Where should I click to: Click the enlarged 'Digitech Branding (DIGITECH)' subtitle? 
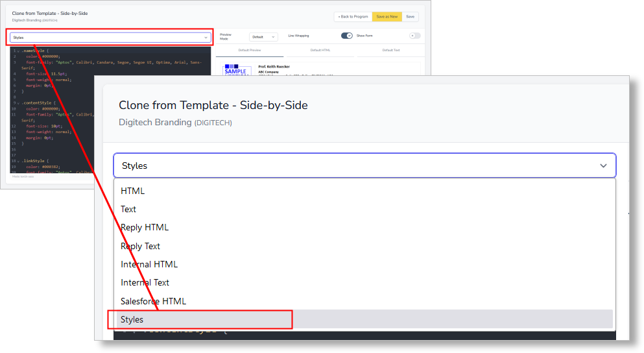(x=175, y=123)
